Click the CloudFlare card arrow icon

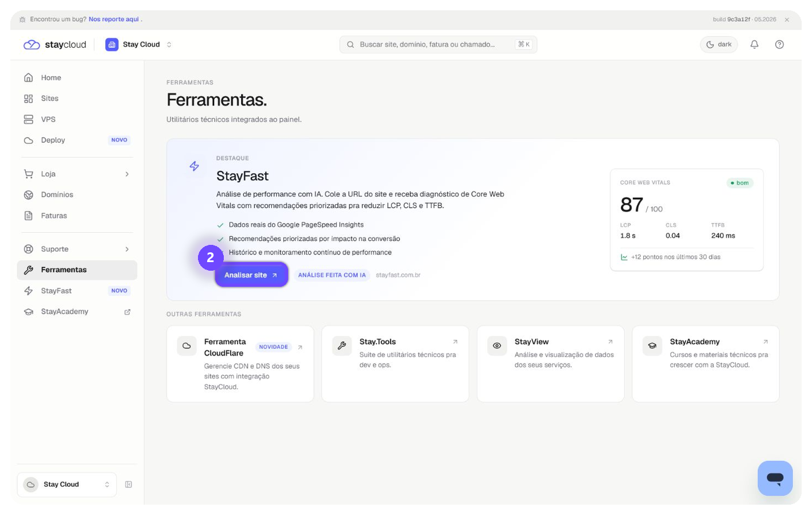[x=300, y=348]
